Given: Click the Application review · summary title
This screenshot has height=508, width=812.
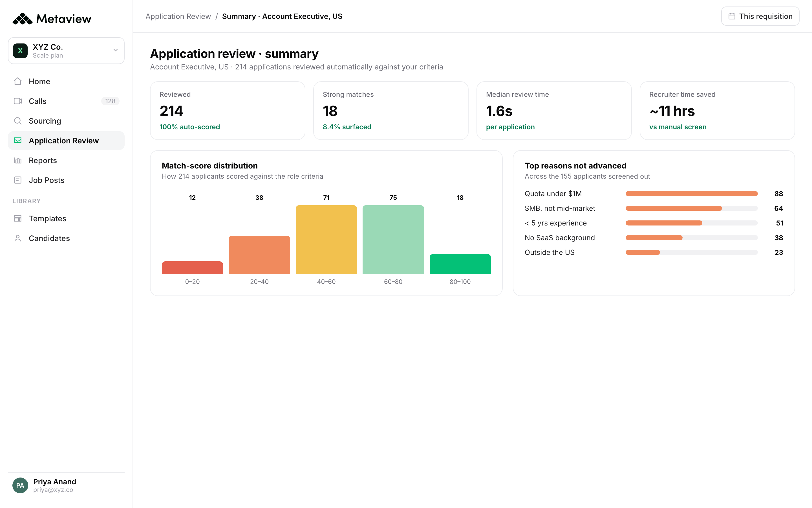Looking at the screenshot, I should [234, 54].
